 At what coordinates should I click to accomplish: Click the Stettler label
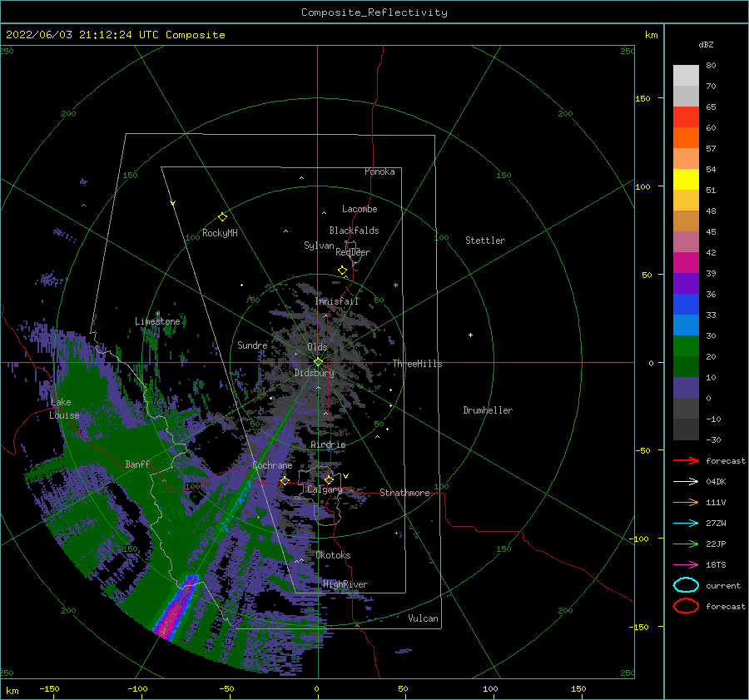click(485, 241)
